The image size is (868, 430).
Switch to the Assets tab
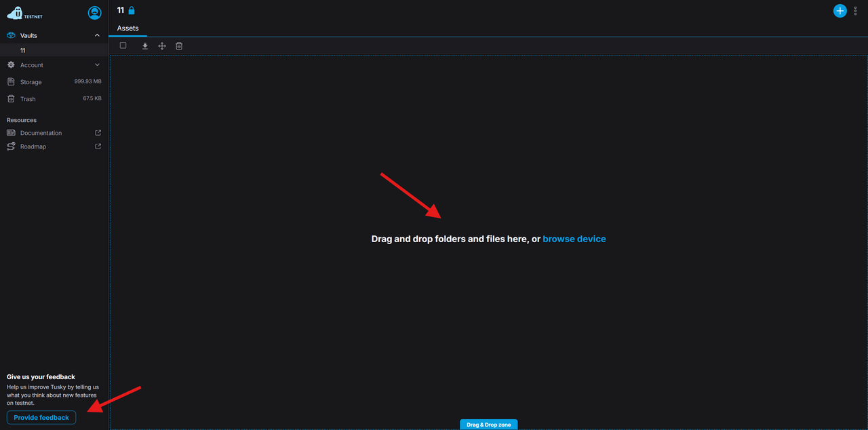pyautogui.click(x=127, y=28)
